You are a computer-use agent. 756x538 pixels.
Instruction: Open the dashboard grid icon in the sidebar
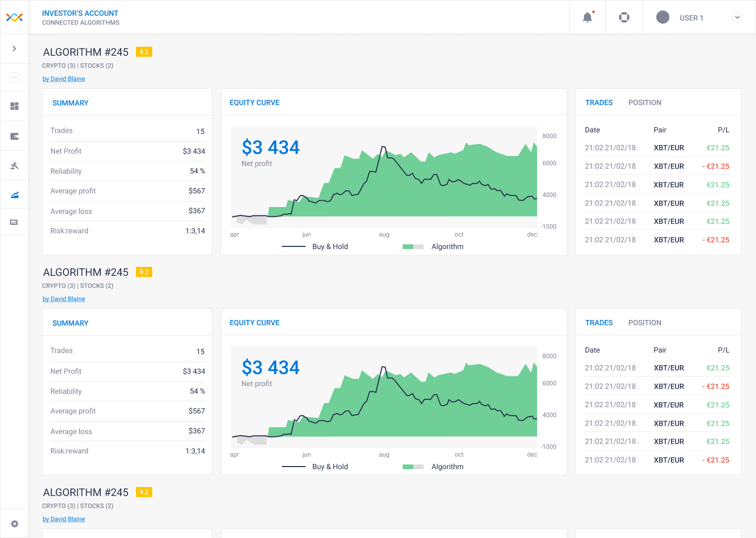click(x=15, y=106)
